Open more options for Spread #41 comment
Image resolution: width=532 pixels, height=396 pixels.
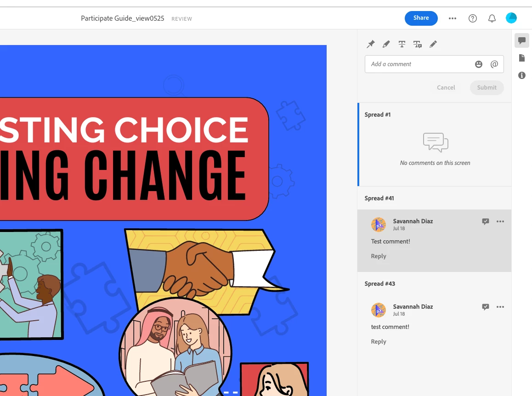coord(500,221)
